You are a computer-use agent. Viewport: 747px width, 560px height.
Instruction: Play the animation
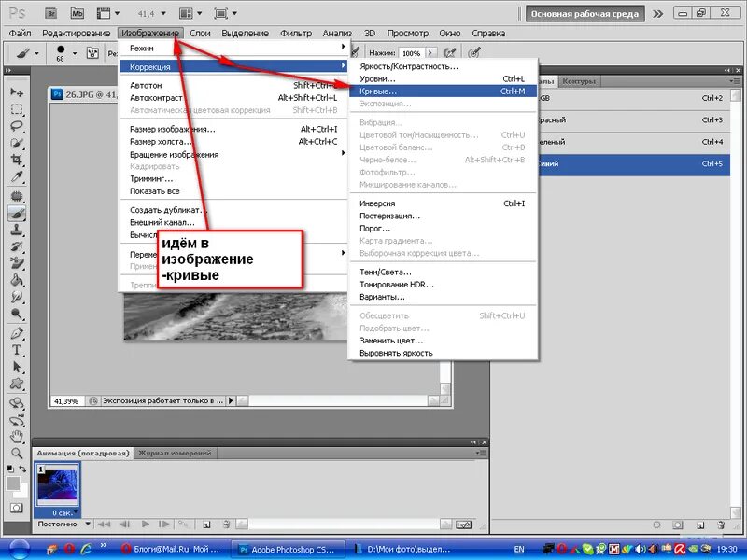pos(146,525)
